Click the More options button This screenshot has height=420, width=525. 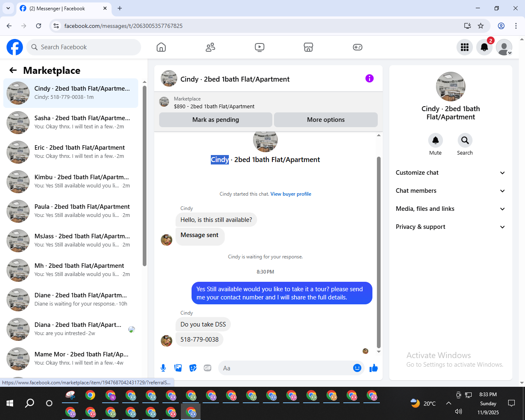(326, 120)
